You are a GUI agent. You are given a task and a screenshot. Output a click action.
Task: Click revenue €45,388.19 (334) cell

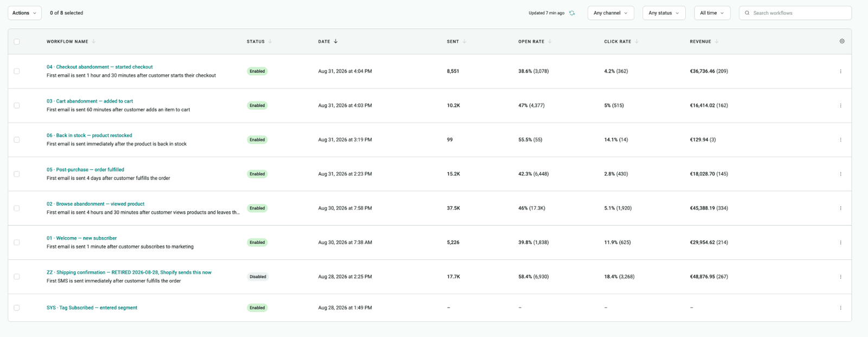pyautogui.click(x=709, y=208)
